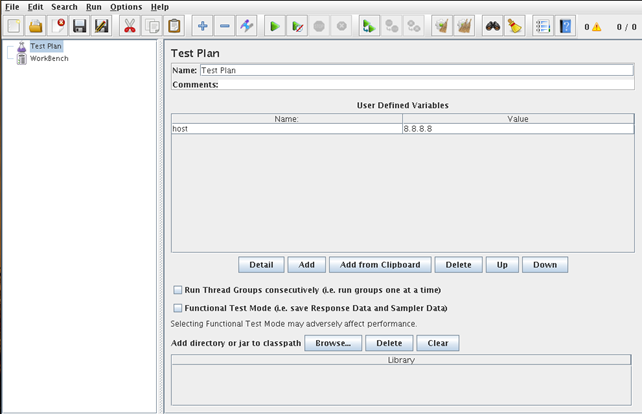Open the Run menu

93,7
